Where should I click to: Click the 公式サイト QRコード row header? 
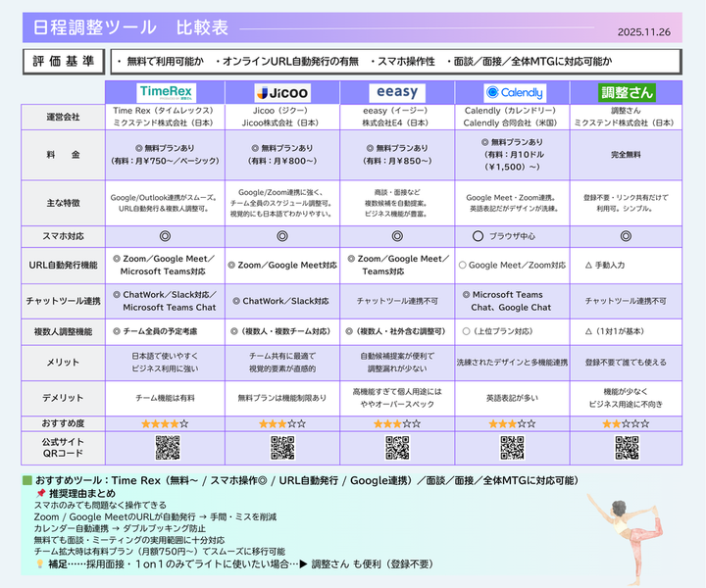click(x=63, y=448)
